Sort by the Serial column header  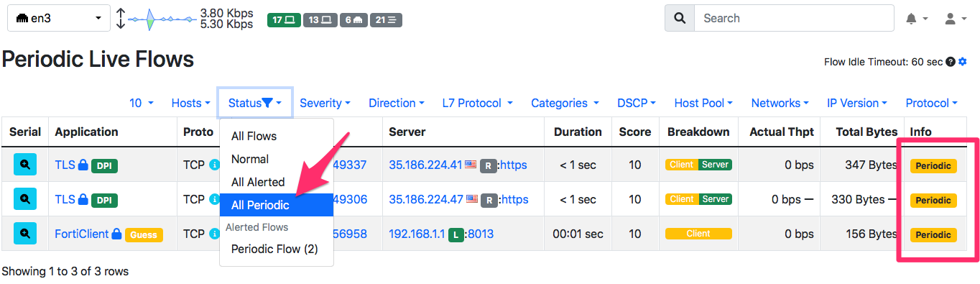click(x=25, y=132)
